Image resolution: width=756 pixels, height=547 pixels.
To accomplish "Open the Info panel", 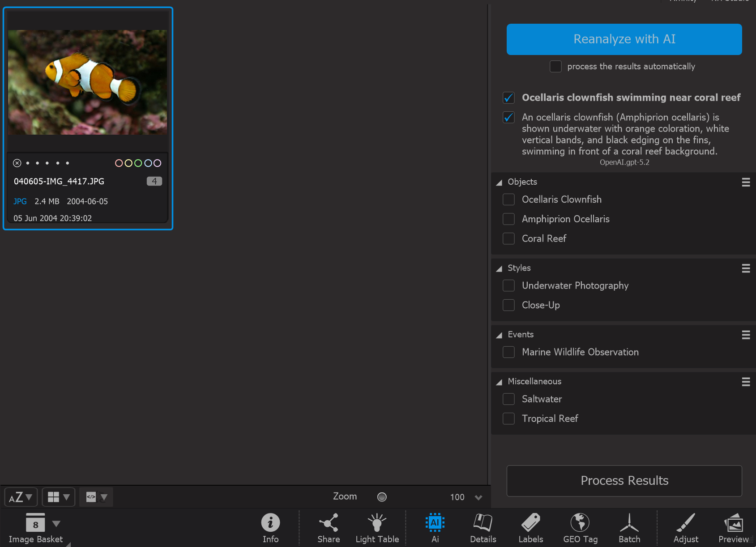I will click(x=270, y=528).
